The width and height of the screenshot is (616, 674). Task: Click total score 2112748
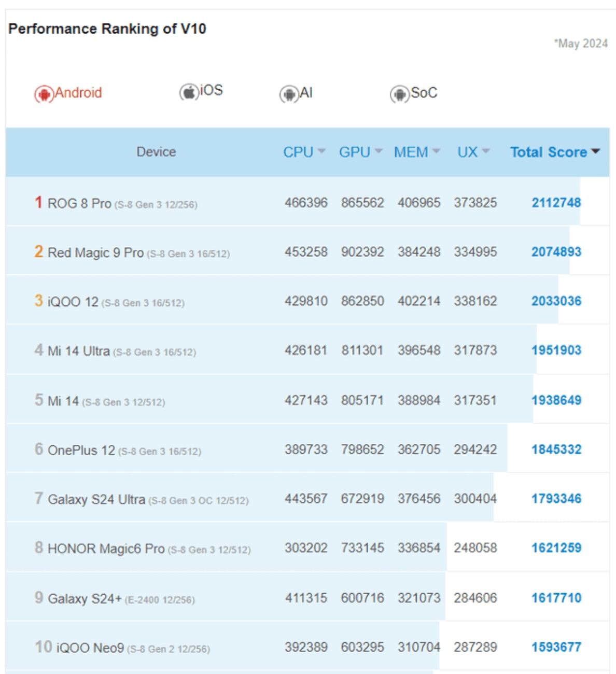[556, 203]
